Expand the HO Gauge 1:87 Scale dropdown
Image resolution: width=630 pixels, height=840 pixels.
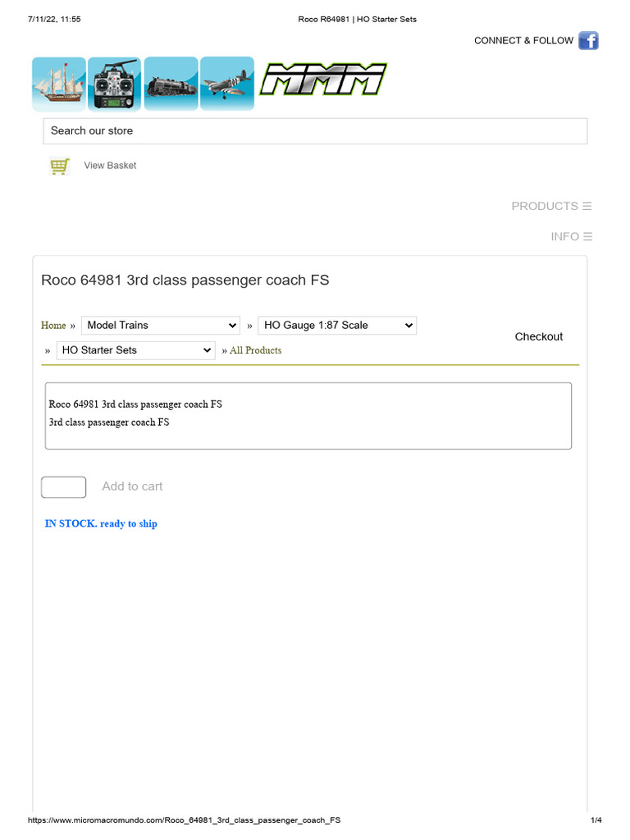click(x=336, y=326)
